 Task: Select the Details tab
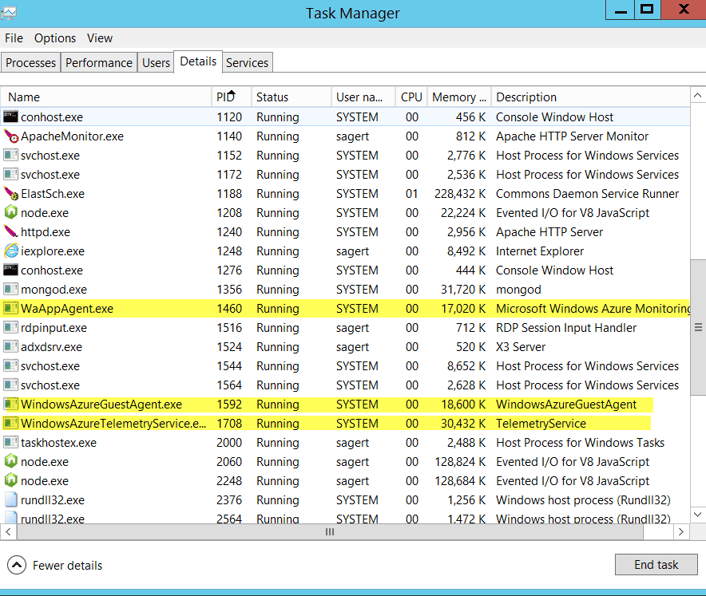(198, 61)
